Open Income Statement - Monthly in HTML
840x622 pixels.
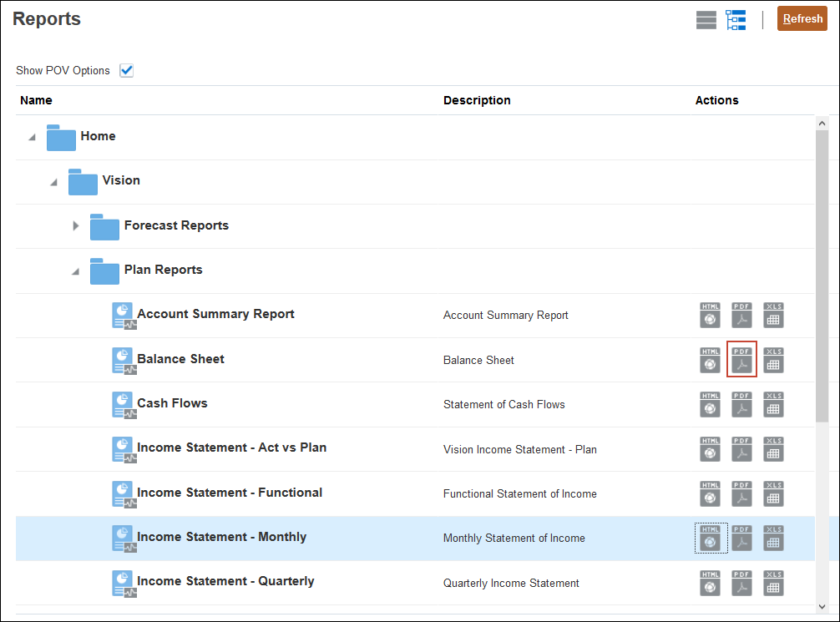coord(710,539)
